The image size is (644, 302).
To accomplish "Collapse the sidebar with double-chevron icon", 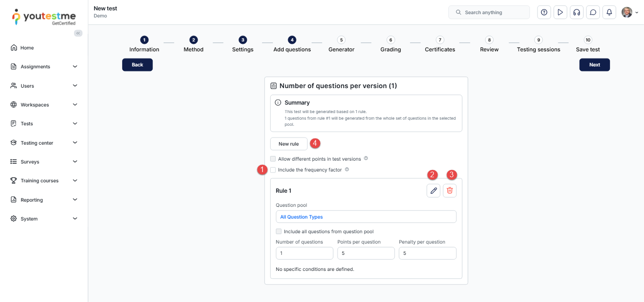I will (78, 33).
